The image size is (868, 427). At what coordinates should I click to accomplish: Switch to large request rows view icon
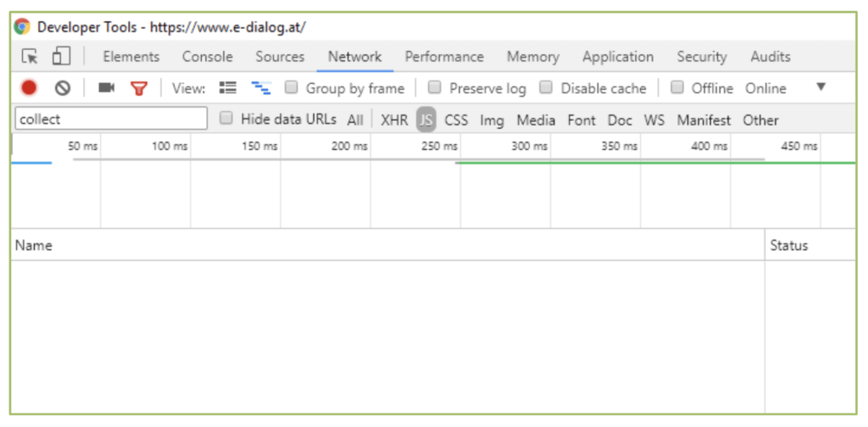[227, 88]
